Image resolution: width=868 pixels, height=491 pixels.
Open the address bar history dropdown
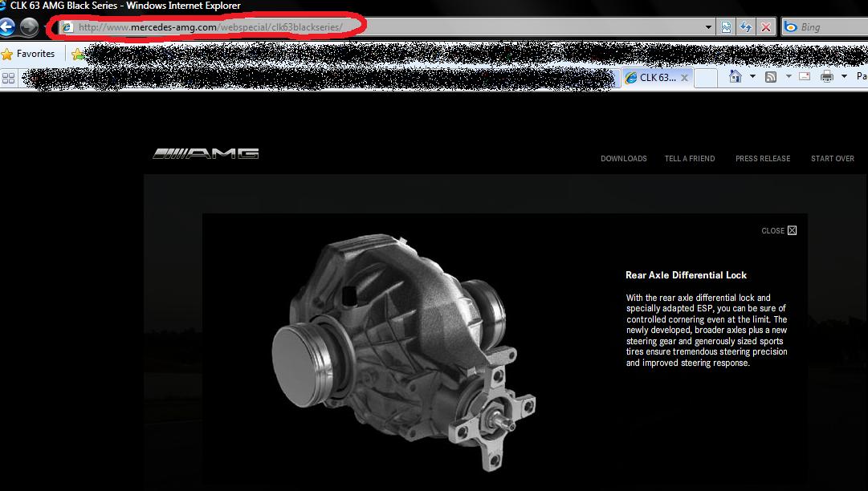tap(708, 27)
